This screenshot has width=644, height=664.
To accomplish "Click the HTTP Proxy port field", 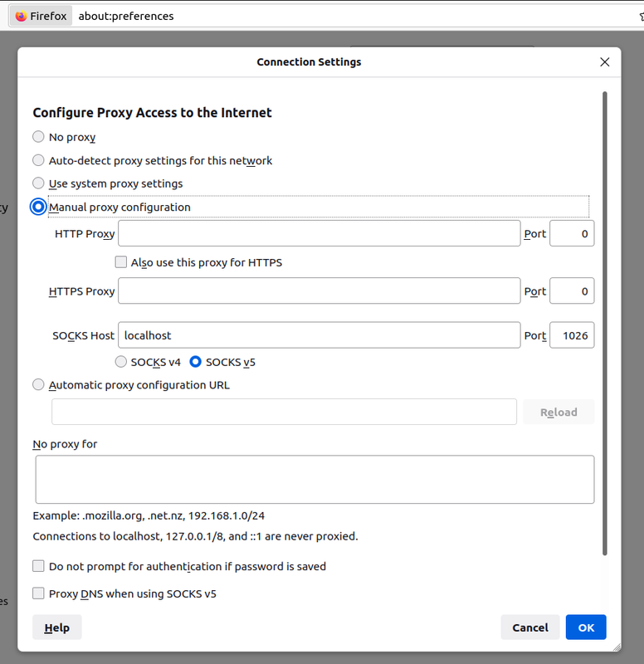I will (572, 233).
